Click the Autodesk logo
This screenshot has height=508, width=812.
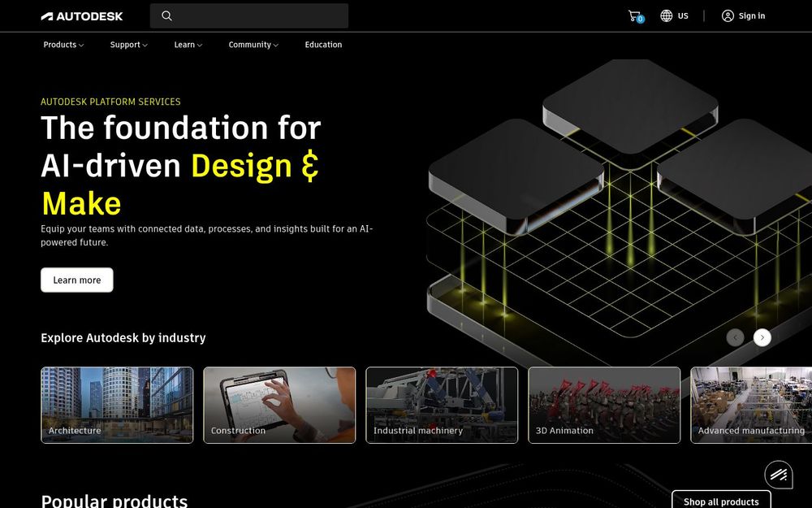82,16
